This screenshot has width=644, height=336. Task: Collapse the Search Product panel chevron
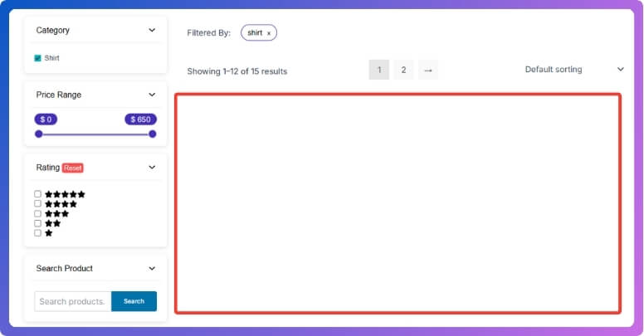click(x=152, y=268)
